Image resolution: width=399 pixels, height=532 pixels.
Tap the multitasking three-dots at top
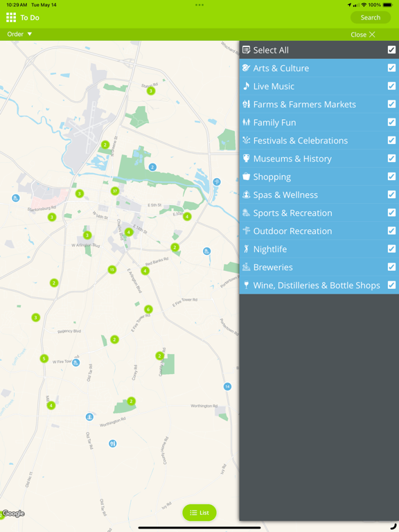[x=199, y=5]
